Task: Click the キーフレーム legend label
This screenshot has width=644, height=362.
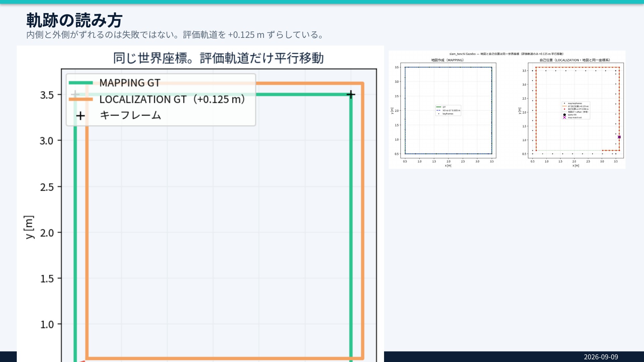Action: (130, 115)
